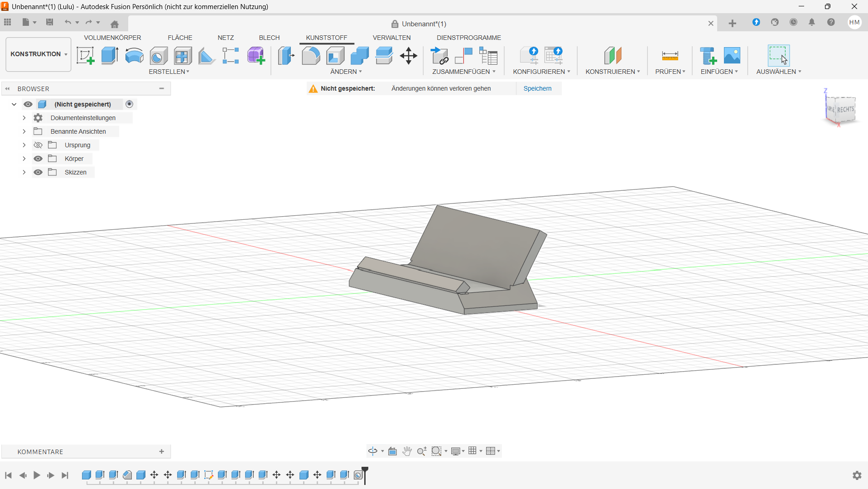868x489 pixels.
Task: Click the Shell tool icon
Action: (335, 56)
